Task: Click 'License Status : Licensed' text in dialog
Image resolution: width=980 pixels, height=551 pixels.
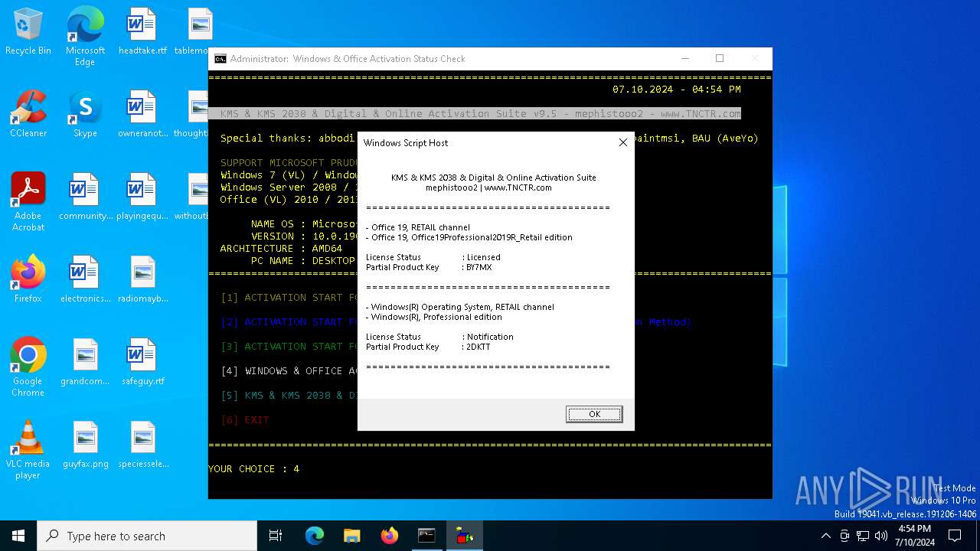Action: [433, 257]
